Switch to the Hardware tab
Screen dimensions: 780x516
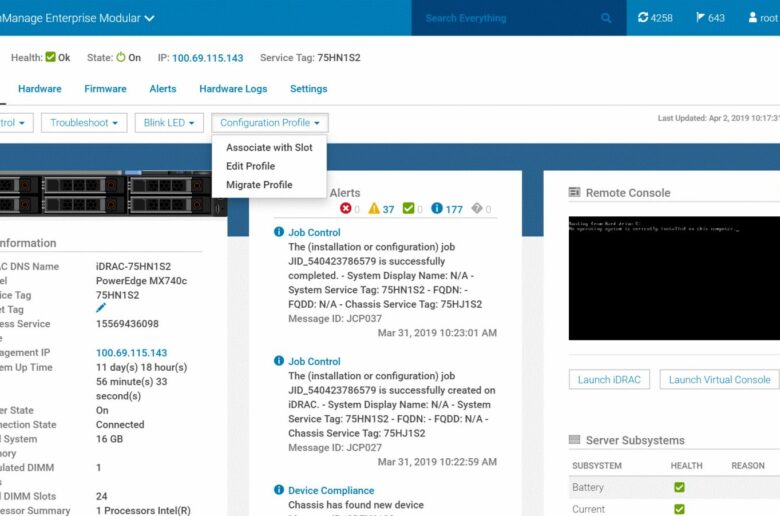pyautogui.click(x=40, y=89)
